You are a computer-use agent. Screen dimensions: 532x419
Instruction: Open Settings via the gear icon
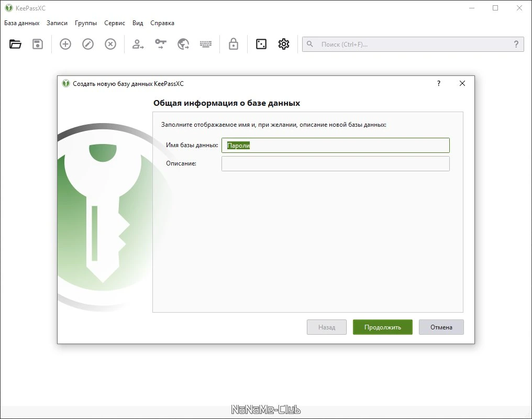[x=284, y=44]
